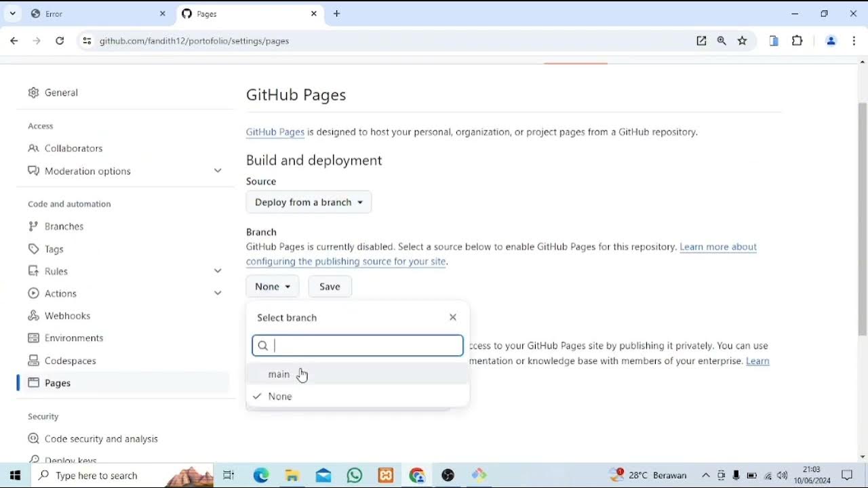Click the address bar URL

click(195, 41)
